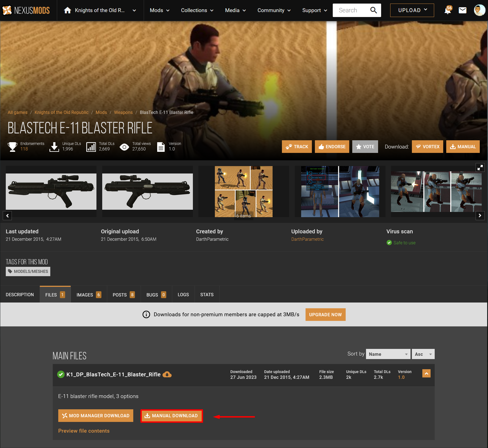Change sort order Asc dropdown
The width and height of the screenshot is (488, 448).
(x=423, y=354)
